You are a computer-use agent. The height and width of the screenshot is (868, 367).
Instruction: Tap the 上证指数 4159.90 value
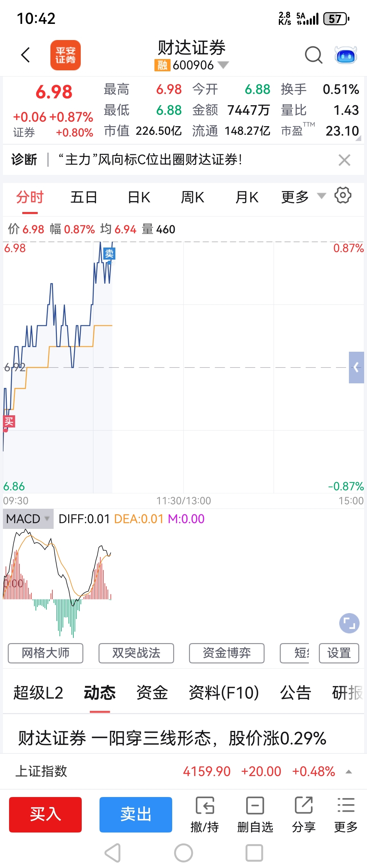(x=206, y=771)
